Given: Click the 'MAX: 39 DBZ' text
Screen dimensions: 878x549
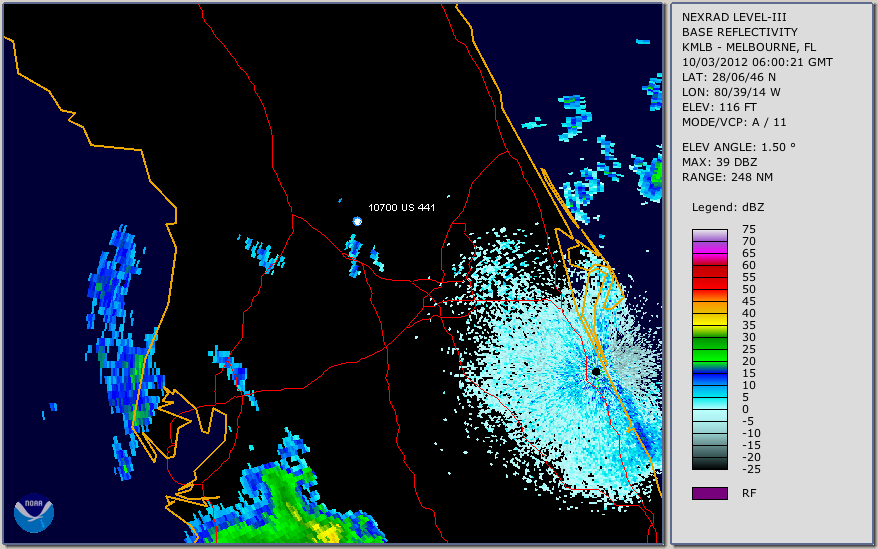Looking at the screenshot, I should pos(719,162).
